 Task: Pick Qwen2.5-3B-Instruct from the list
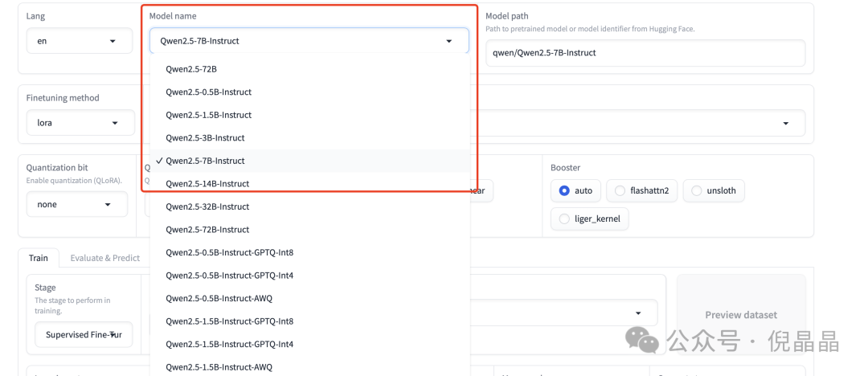pos(310,138)
